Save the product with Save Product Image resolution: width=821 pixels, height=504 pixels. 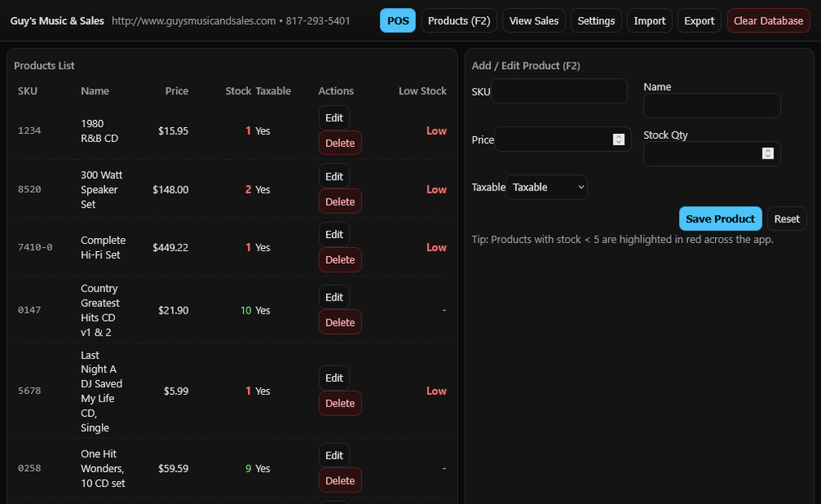[x=720, y=219]
